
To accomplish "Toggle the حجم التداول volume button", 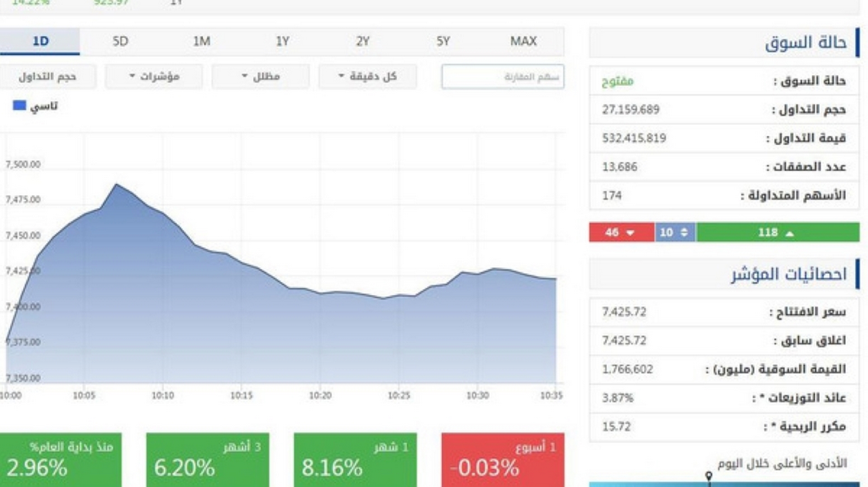I will (47, 76).
